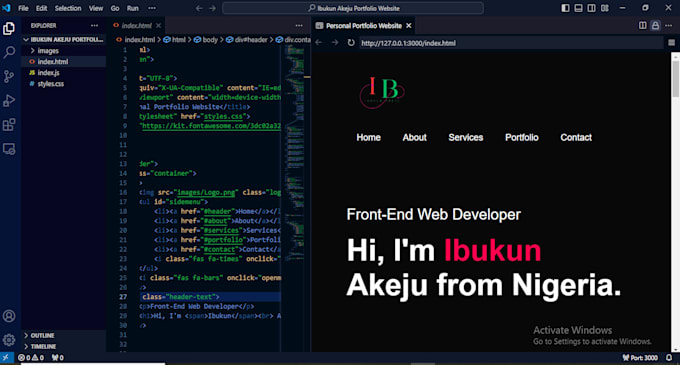The image size is (680, 365).
Task: Click styles.css href link in code
Action: 224,116
